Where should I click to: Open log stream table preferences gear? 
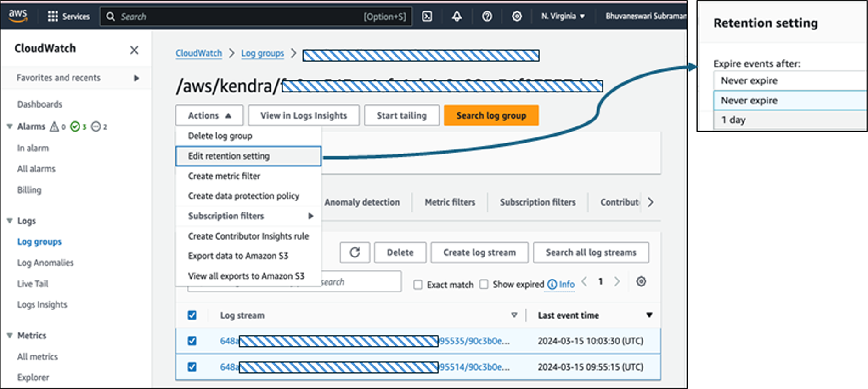click(641, 281)
